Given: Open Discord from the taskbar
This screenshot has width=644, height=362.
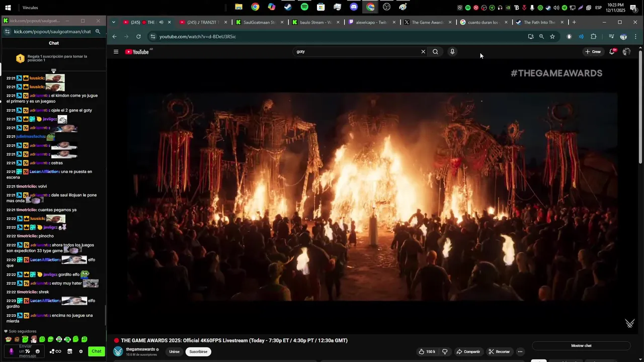Looking at the screenshot, I should (354, 7).
